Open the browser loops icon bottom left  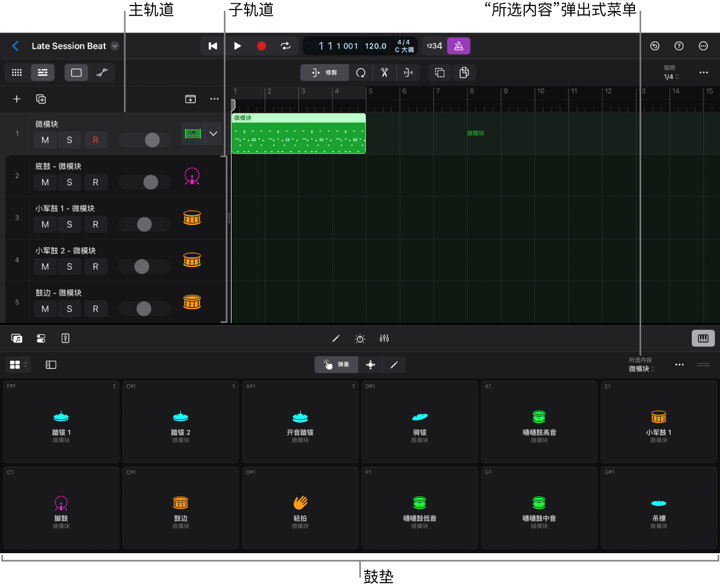[x=17, y=338]
